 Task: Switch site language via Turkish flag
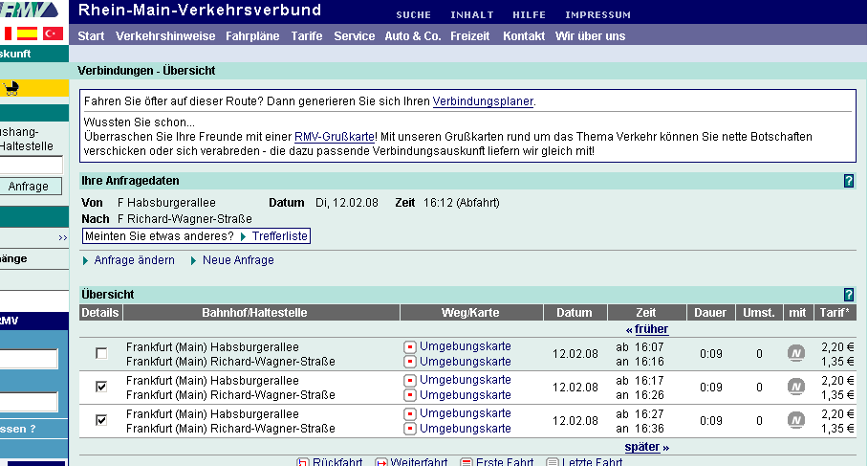point(53,33)
